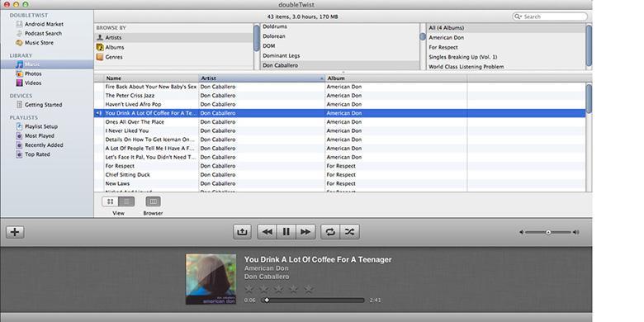
Task: Open Android Market in sidebar
Action: pyautogui.click(x=40, y=24)
